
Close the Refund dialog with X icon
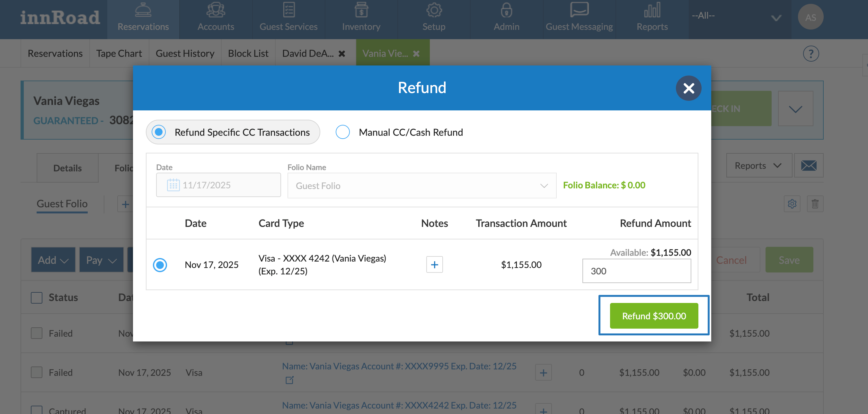pos(688,88)
